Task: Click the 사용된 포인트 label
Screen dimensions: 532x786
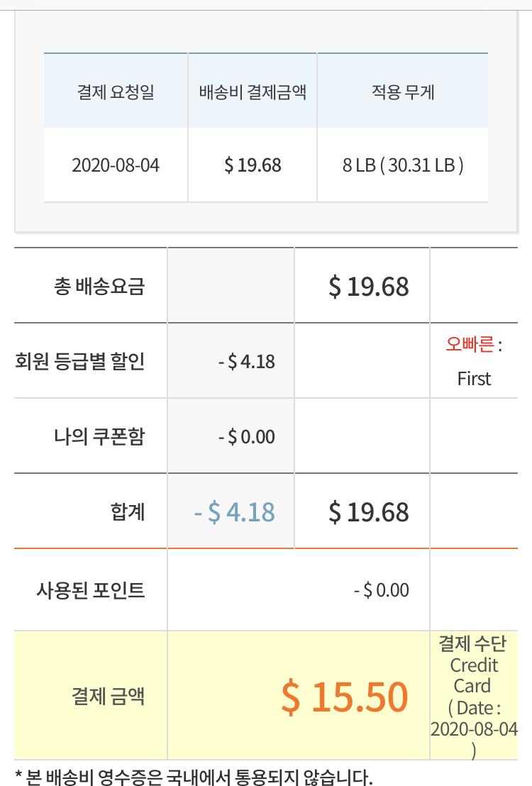Action: pos(91,590)
